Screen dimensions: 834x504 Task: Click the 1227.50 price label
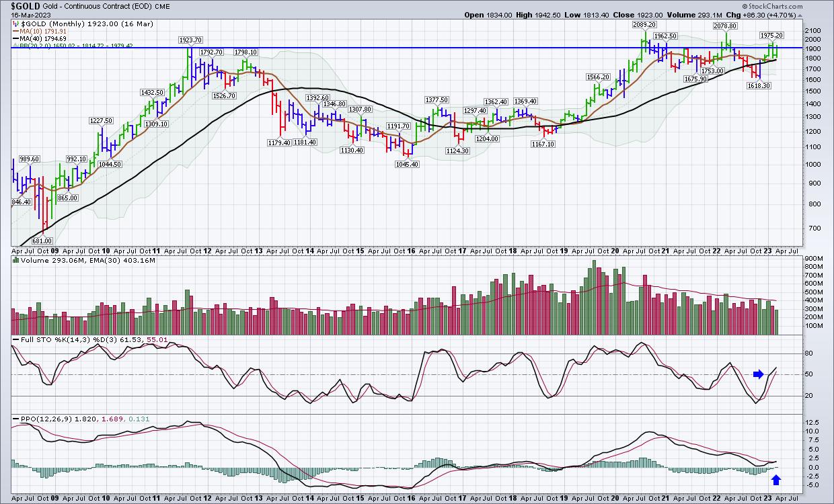[101, 121]
